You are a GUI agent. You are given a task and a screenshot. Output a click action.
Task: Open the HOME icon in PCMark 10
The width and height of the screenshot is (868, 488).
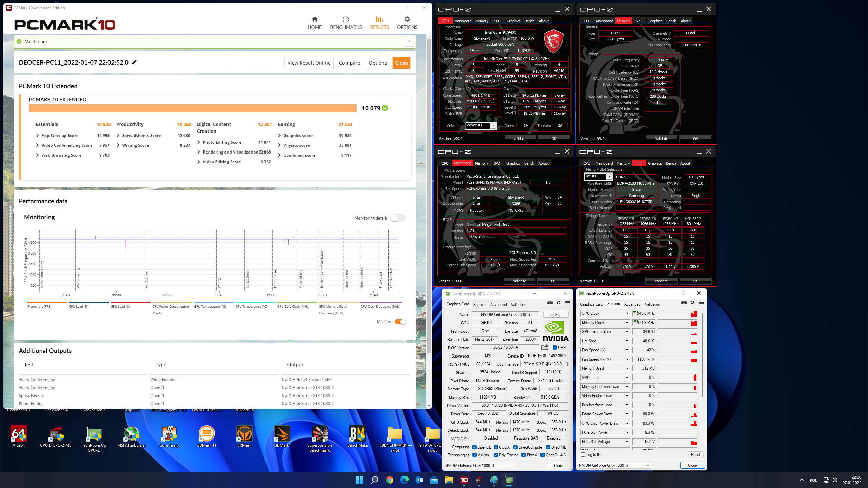[314, 19]
